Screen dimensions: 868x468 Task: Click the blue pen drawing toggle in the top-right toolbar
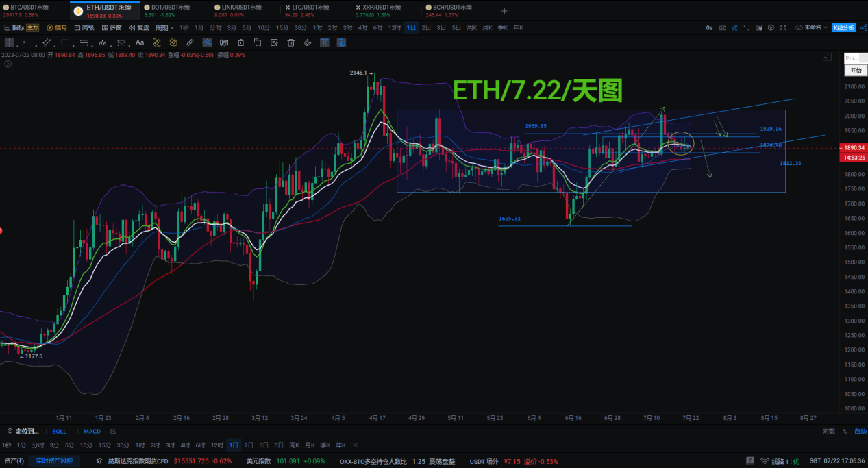click(x=734, y=27)
